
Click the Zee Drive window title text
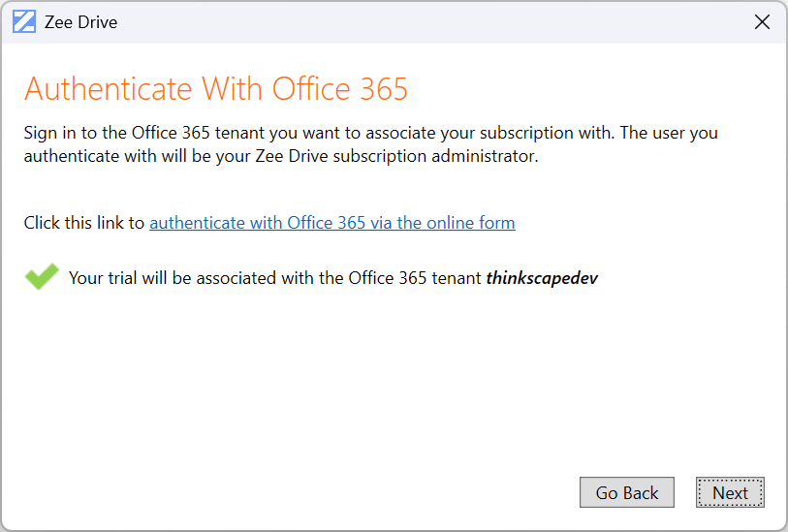pos(80,22)
